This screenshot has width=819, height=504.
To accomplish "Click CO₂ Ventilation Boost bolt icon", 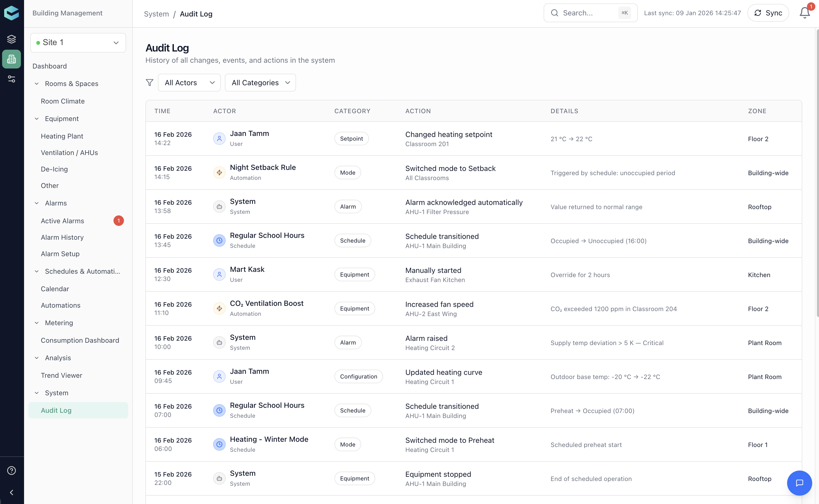I will click(219, 308).
